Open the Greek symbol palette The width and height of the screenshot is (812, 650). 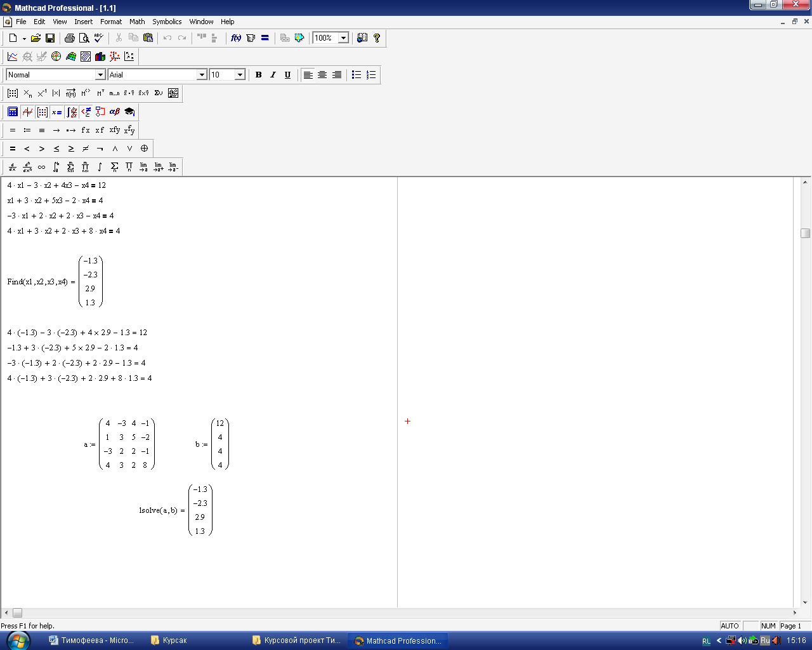point(114,112)
